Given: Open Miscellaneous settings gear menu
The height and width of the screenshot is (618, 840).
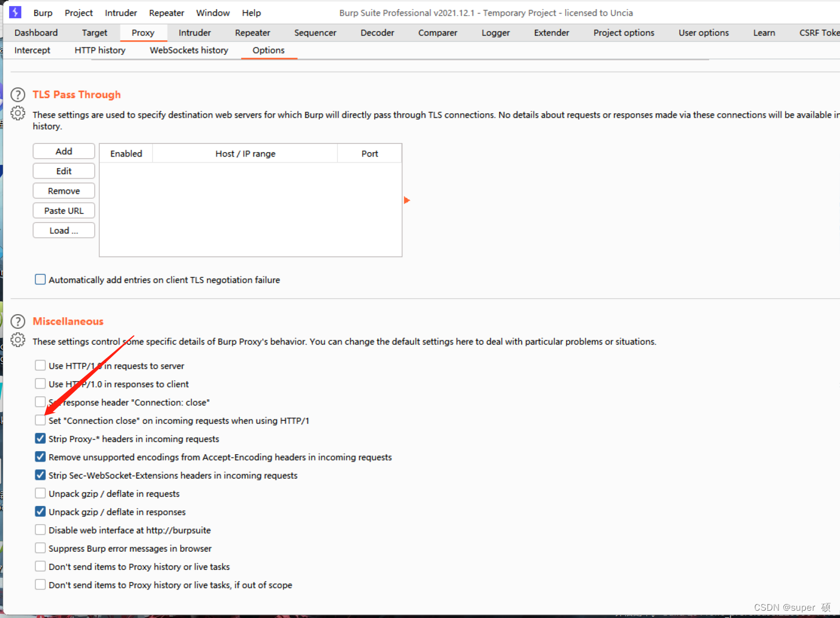Looking at the screenshot, I should 18,340.
